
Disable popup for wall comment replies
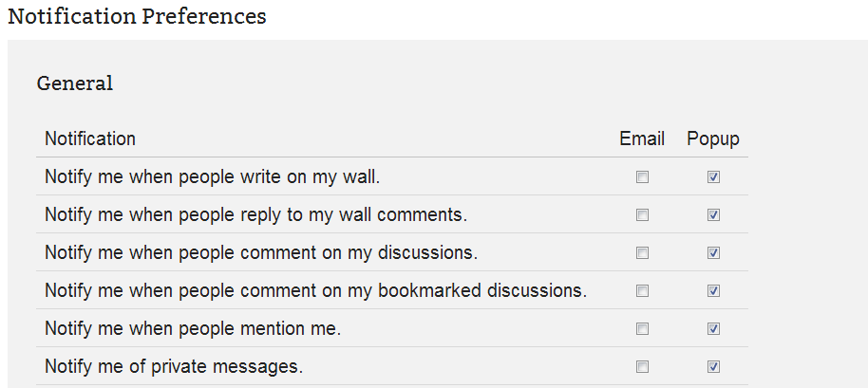[713, 215]
